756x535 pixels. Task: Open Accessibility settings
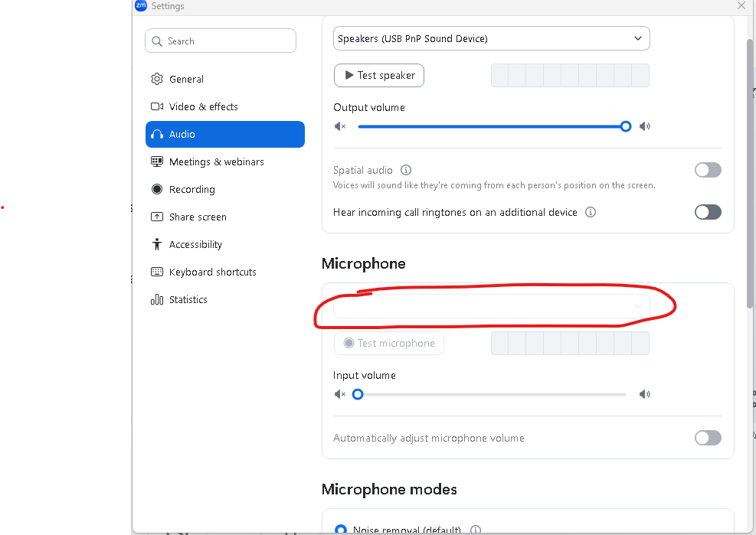coord(225,244)
